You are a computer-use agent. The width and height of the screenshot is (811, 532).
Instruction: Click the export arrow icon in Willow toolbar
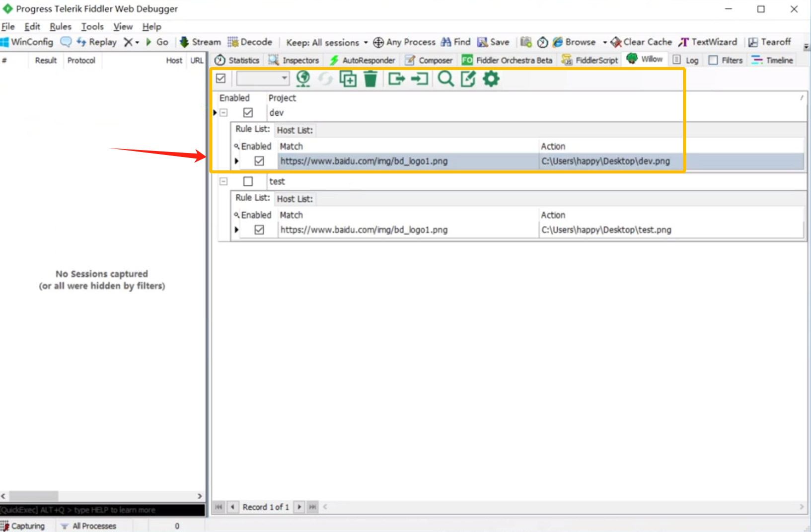[396, 78]
